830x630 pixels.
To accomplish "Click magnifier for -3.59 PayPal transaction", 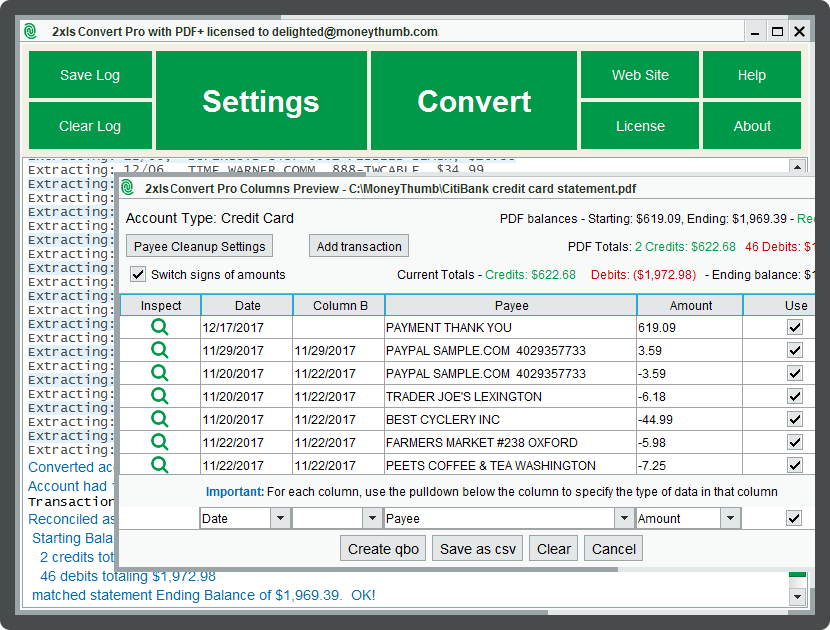I will click(160, 373).
